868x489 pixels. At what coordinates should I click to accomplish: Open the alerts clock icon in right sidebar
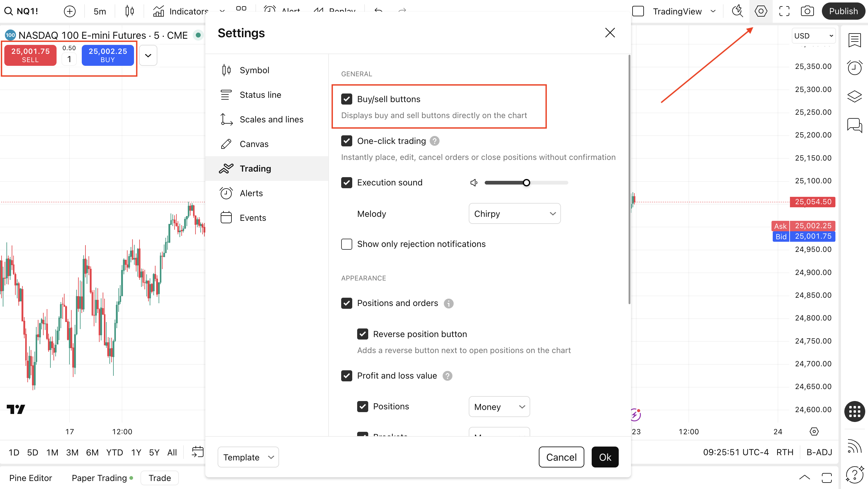pos(854,68)
